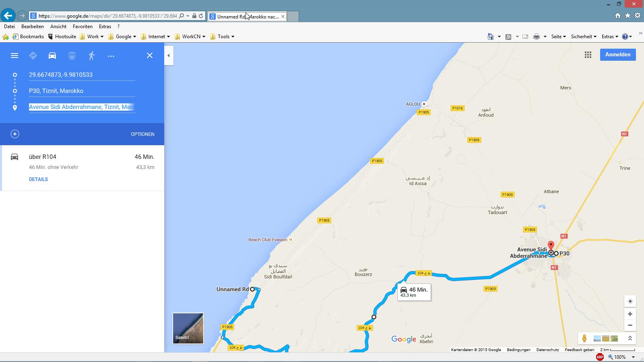Viewport: 644px width, 362px height.
Task: Show more travel modes ellipsis
Action: click(111, 56)
